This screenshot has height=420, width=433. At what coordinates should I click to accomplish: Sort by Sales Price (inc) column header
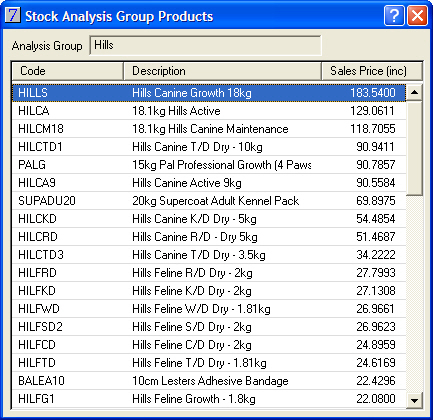[x=372, y=71]
